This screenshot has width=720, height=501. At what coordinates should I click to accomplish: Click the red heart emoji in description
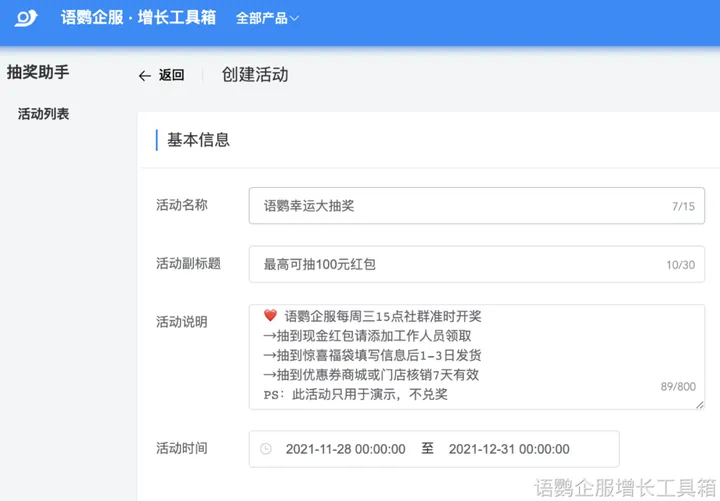270,316
